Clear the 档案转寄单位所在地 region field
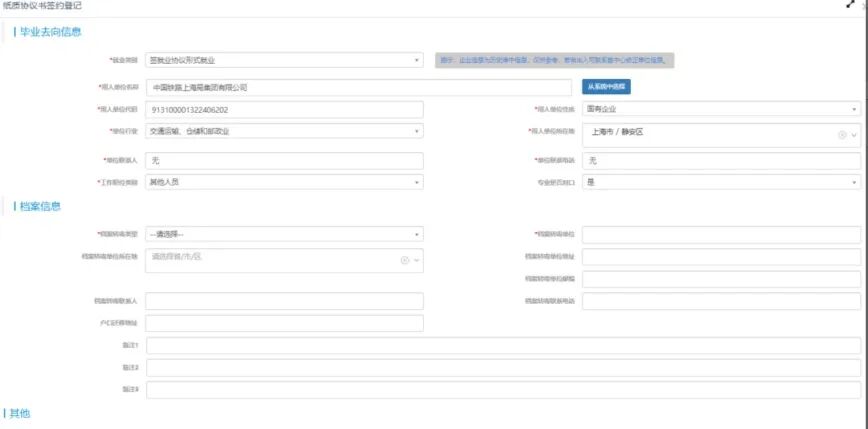868x429 pixels. pyautogui.click(x=405, y=260)
